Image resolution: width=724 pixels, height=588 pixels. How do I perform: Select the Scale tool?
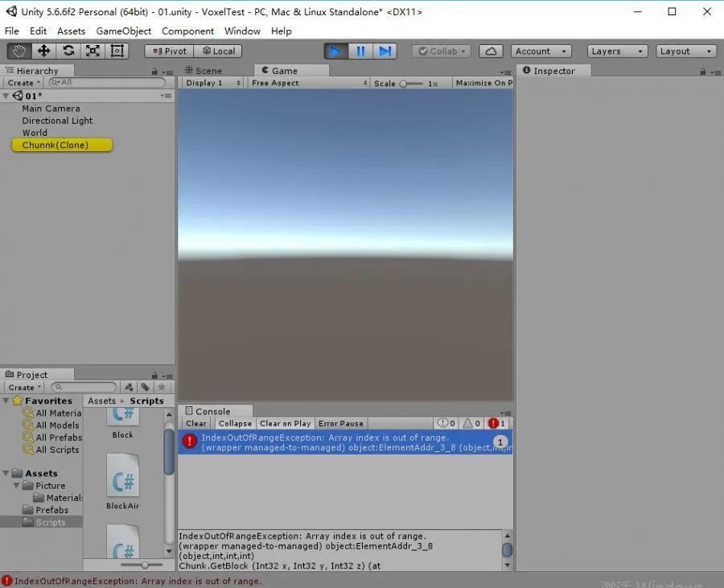(x=93, y=51)
